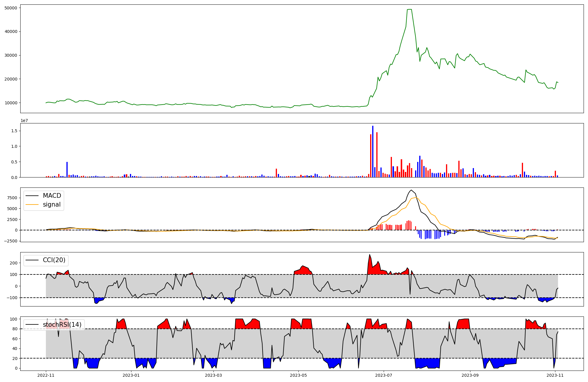Click the stochRSI(14) legend label

pyautogui.click(x=62, y=325)
